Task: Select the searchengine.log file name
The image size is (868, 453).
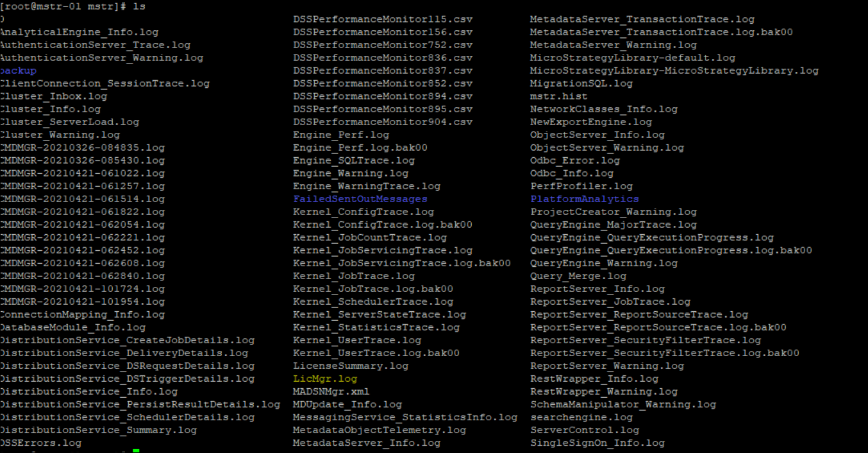Action: [581, 417]
